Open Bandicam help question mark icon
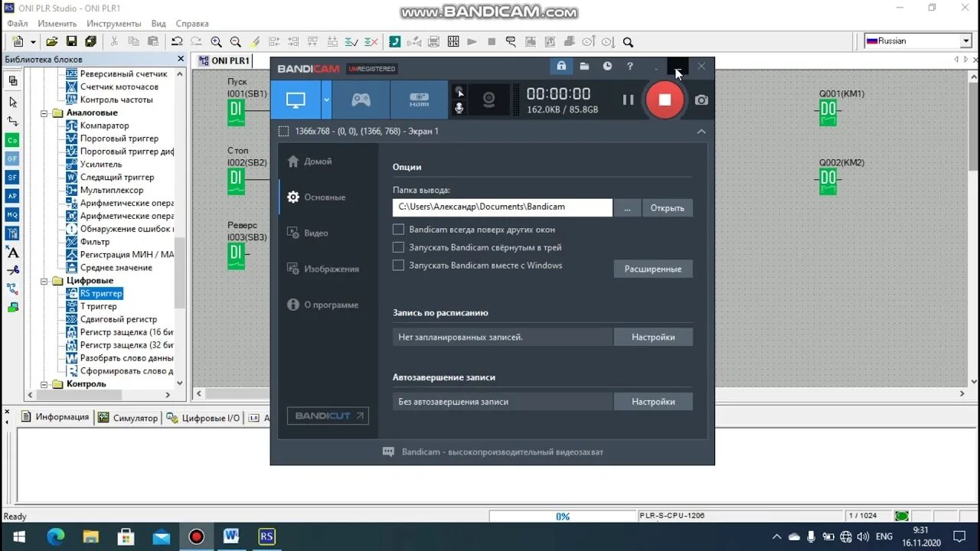 630,67
